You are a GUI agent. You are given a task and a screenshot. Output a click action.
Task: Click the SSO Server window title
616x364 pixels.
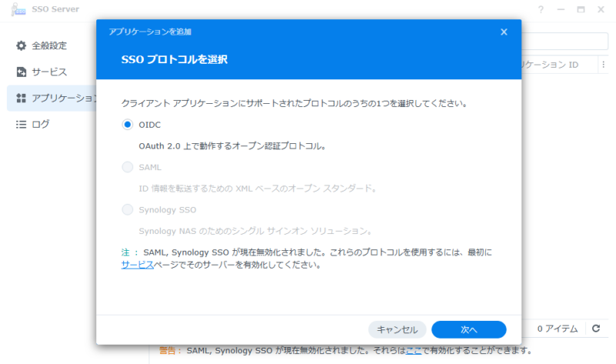(55, 9)
